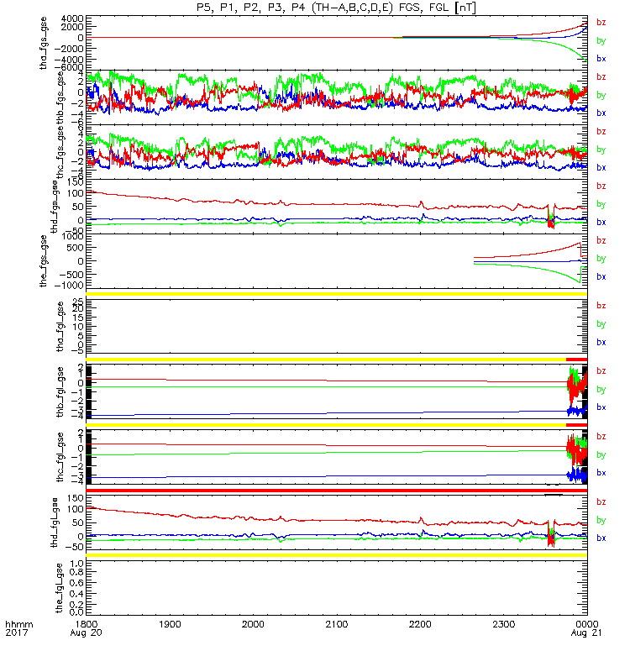Image resolution: width=630 pixels, height=672 pixels.
Task: Click the 2100 time axis label
Action: click(337, 624)
